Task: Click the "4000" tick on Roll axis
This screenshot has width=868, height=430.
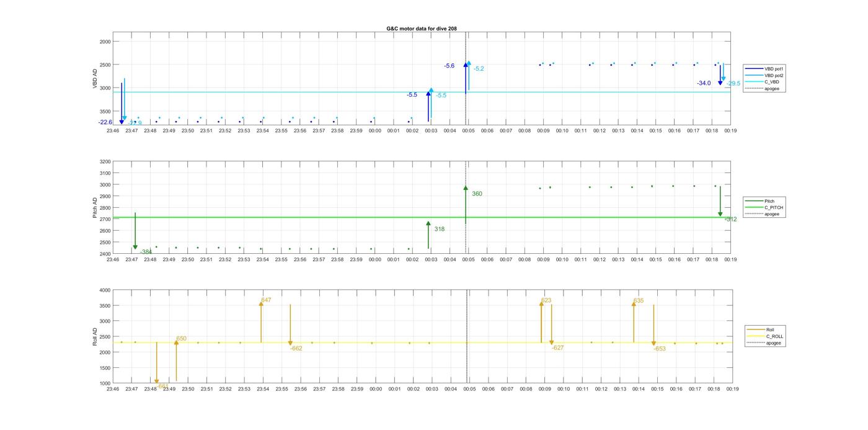Action: point(105,290)
